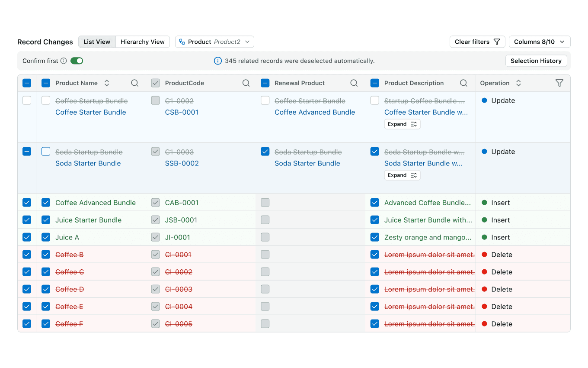Click the Clear filters button

pyautogui.click(x=477, y=42)
